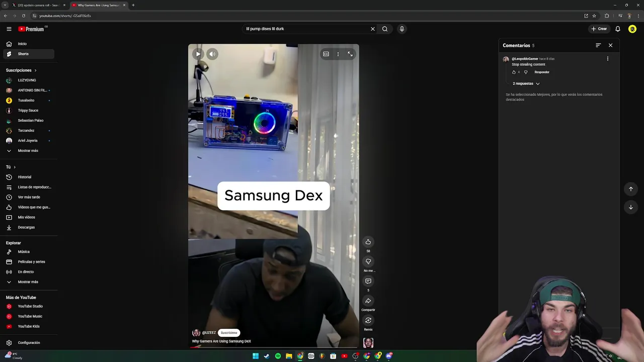Open YouTube Studio link
644x362 pixels.
[x=29, y=306]
